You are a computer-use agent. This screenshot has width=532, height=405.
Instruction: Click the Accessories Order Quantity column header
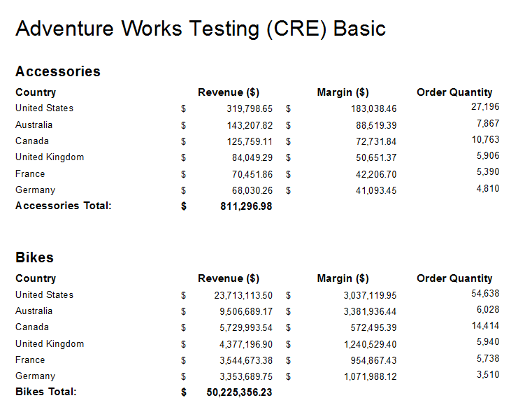(454, 92)
